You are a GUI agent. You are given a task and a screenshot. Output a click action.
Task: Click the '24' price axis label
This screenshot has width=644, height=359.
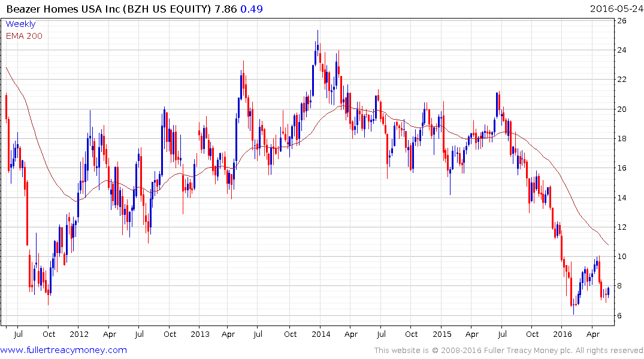click(x=622, y=50)
